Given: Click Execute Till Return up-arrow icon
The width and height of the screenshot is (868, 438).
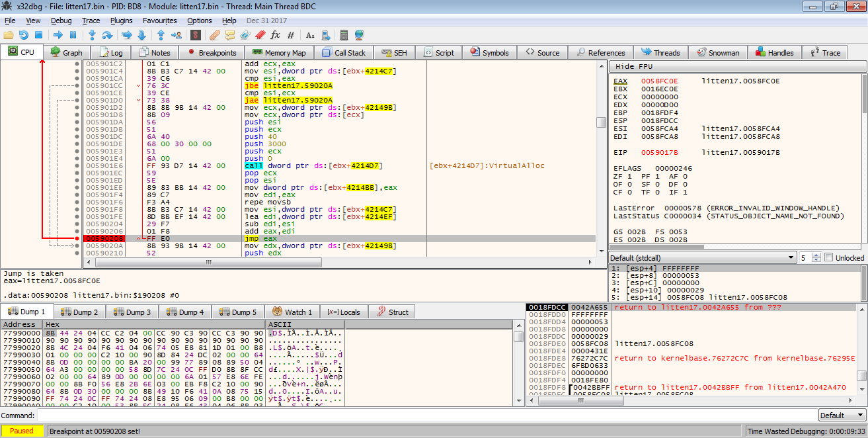Looking at the screenshot, I should pyautogui.click(x=161, y=34).
